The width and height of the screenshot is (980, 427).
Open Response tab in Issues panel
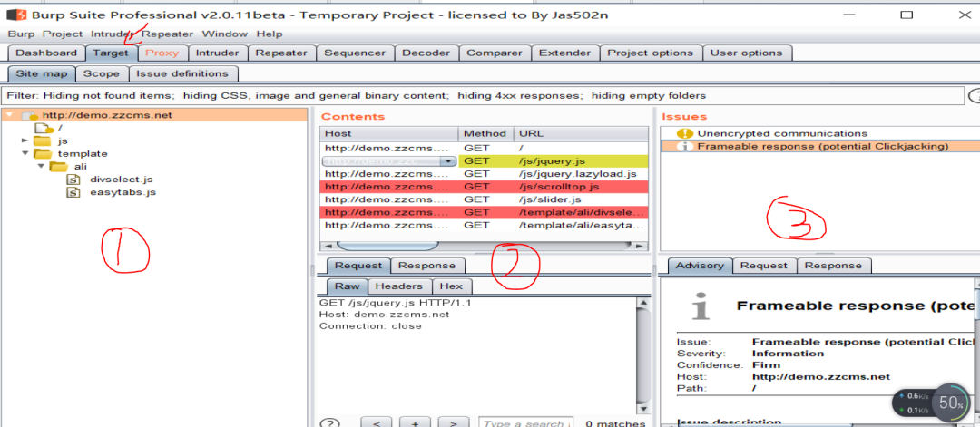pyautogui.click(x=833, y=266)
